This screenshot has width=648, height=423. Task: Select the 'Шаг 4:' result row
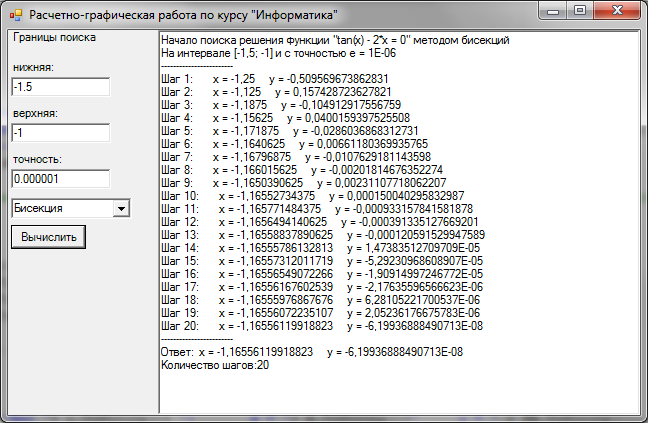point(286,118)
